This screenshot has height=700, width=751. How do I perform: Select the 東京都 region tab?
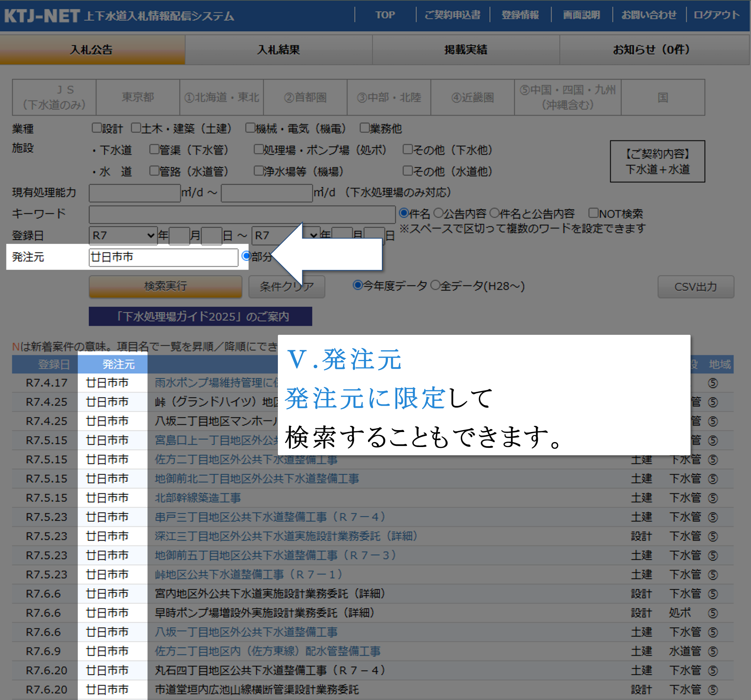pyautogui.click(x=137, y=97)
